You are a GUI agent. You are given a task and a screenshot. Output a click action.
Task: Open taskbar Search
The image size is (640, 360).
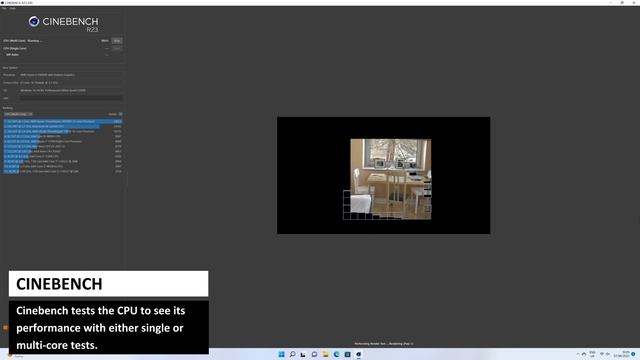tap(292, 354)
